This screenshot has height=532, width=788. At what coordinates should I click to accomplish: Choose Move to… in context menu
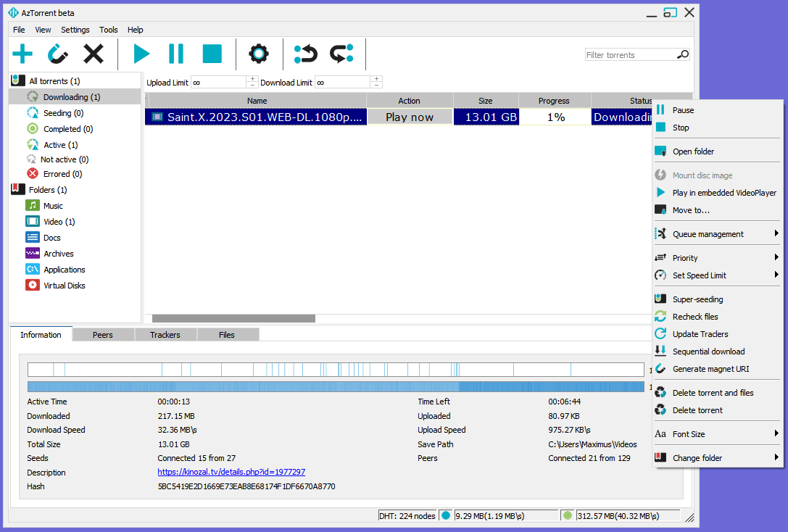point(718,210)
